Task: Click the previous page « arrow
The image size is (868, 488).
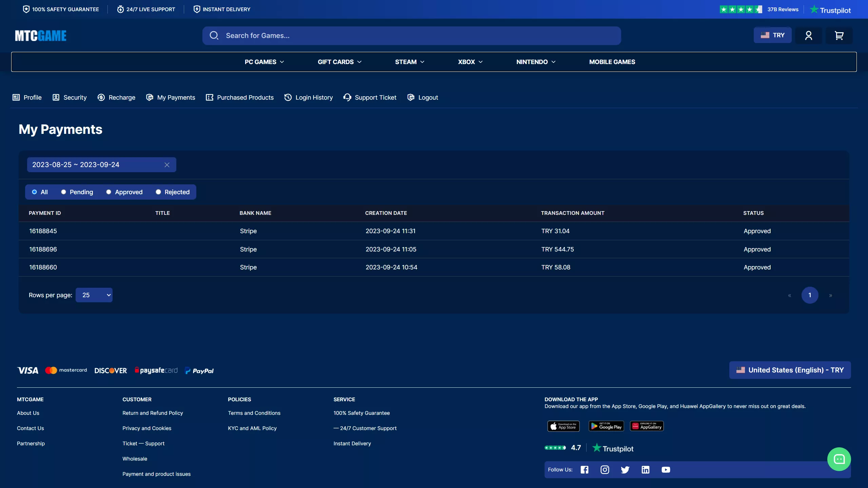Action: (789, 296)
